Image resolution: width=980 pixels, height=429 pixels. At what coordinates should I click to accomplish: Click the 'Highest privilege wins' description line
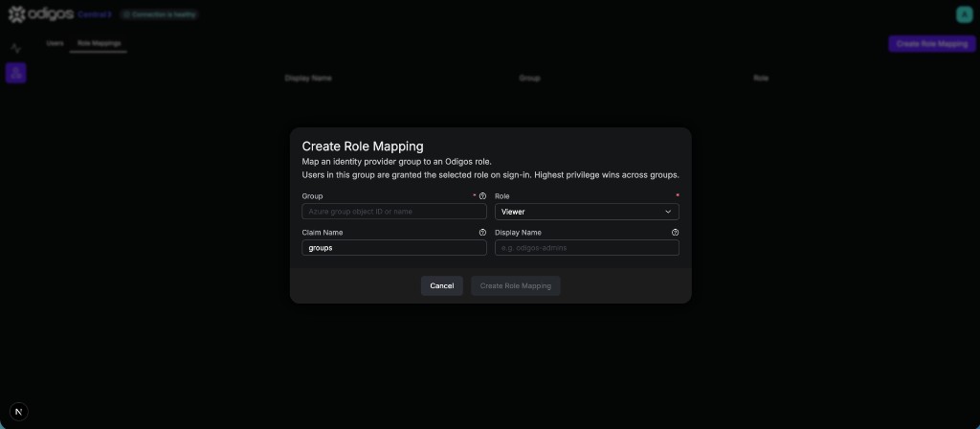[491, 174]
